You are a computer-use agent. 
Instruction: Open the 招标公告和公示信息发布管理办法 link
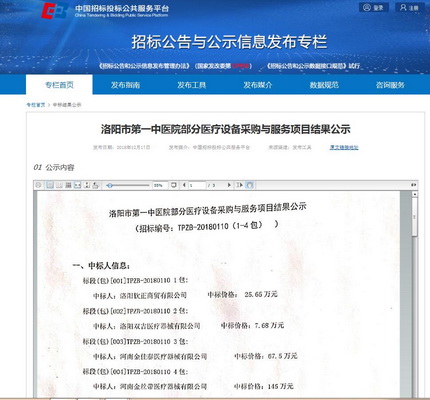144,66
